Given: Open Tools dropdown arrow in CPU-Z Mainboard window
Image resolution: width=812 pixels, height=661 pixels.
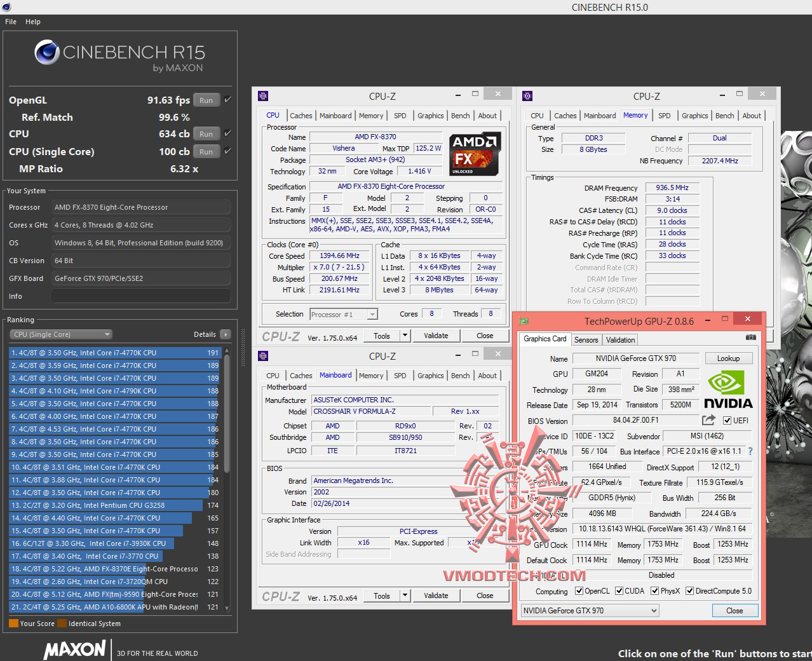Looking at the screenshot, I should [405, 596].
